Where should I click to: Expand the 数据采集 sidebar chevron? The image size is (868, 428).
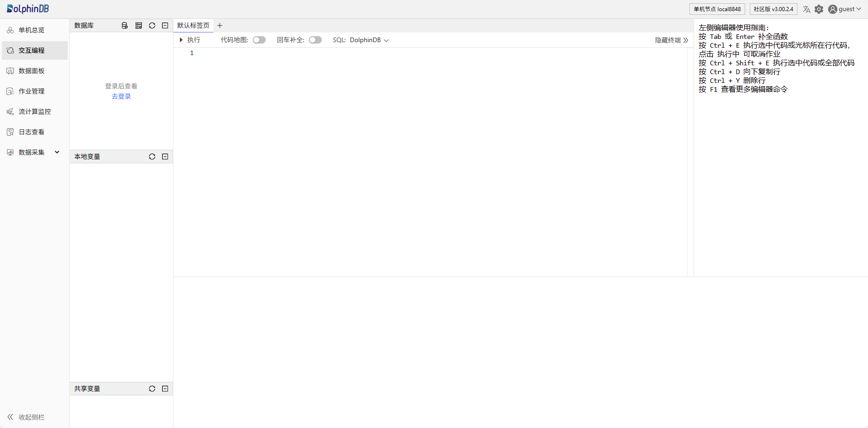tap(57, 152)
